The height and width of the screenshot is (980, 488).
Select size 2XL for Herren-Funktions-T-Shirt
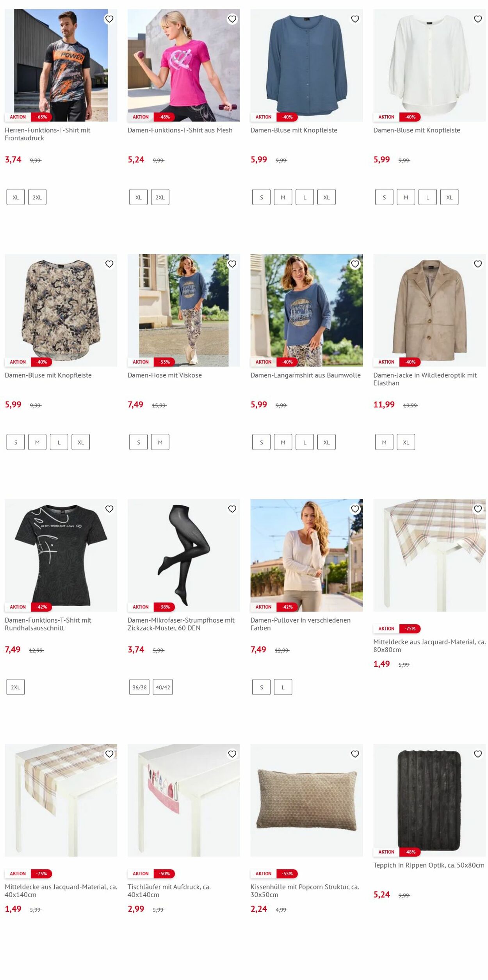click(x=37, y=197)
